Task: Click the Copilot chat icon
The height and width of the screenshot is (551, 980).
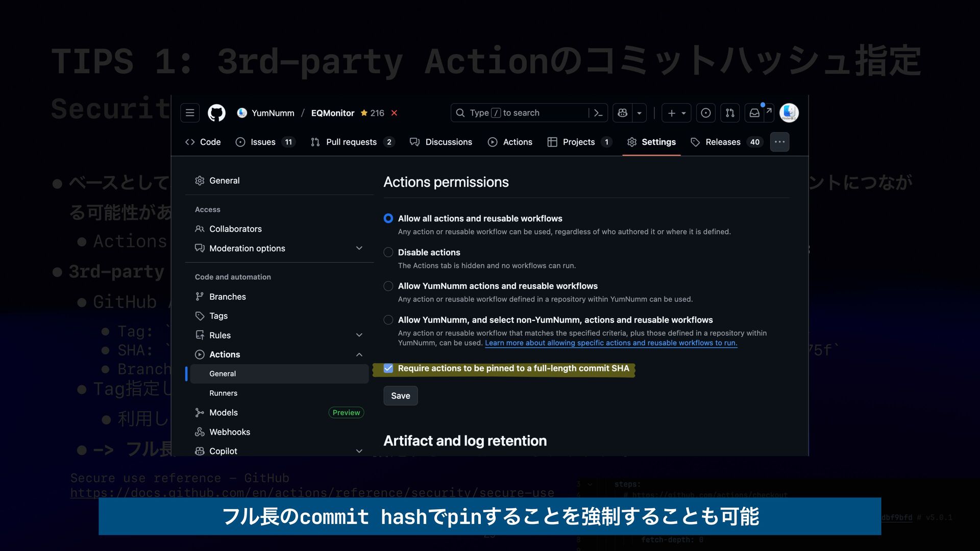Action: (x=623, y=113)
